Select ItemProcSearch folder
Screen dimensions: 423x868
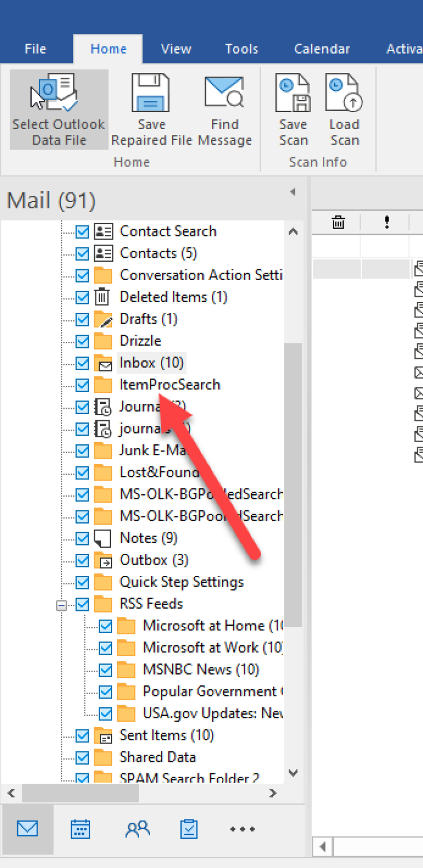(170, 385)
